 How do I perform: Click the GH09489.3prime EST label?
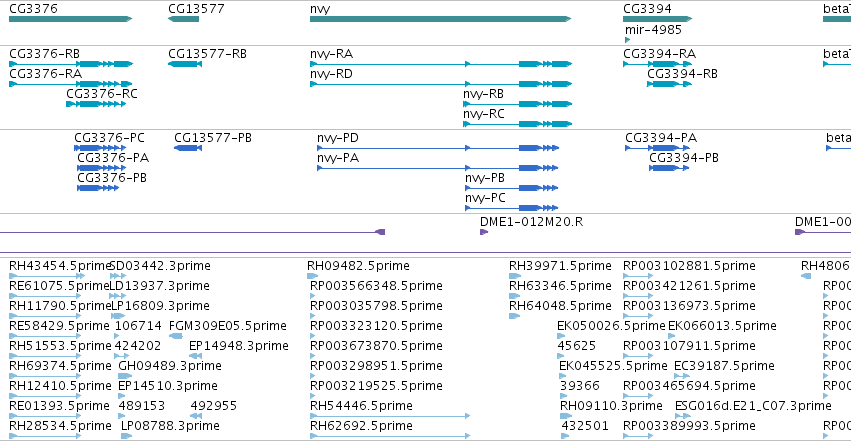pos(170,366)
